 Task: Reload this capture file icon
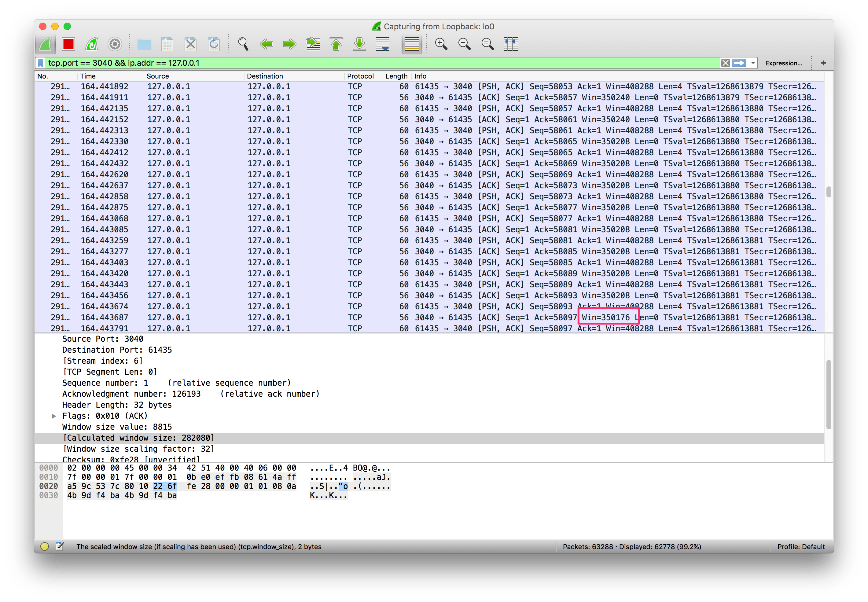click(x=214, y=44)
